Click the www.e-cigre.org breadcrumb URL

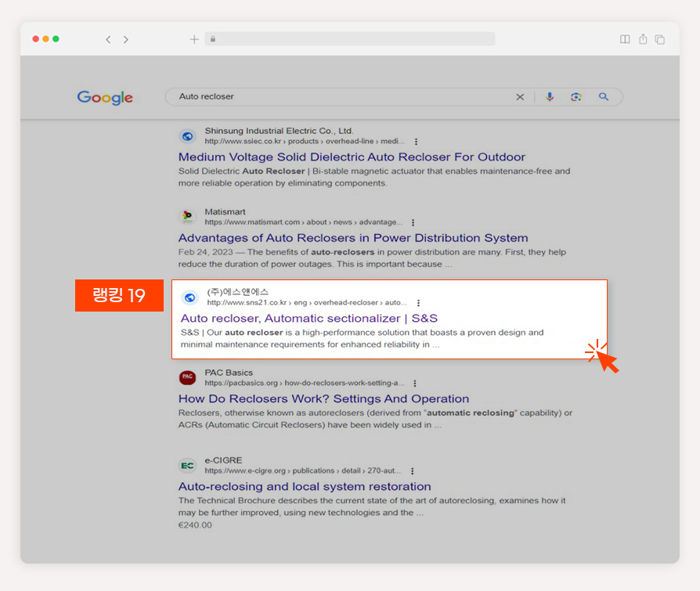tap(303, 471)
